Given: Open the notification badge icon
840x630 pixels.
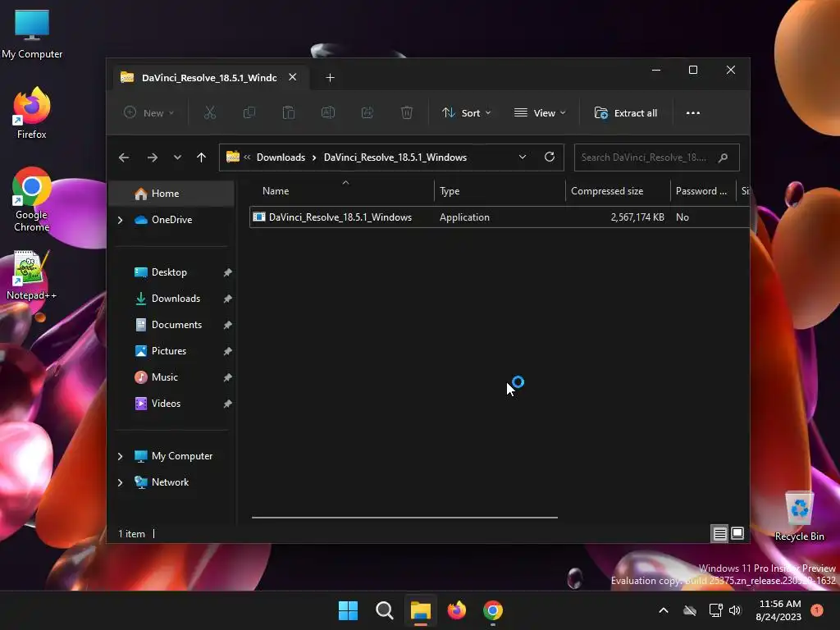Looking at the screenshot, I should 816,610.
